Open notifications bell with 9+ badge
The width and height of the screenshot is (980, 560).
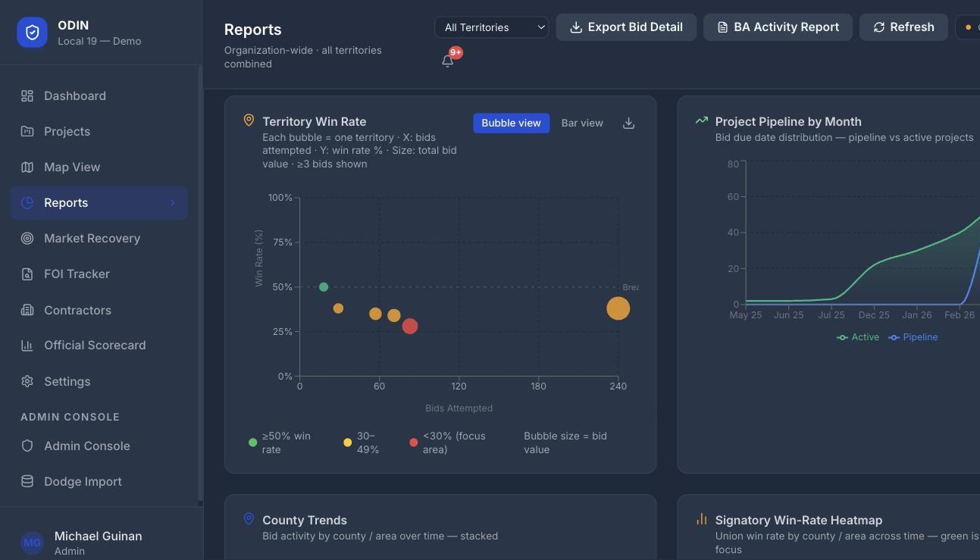pos(448,61)
